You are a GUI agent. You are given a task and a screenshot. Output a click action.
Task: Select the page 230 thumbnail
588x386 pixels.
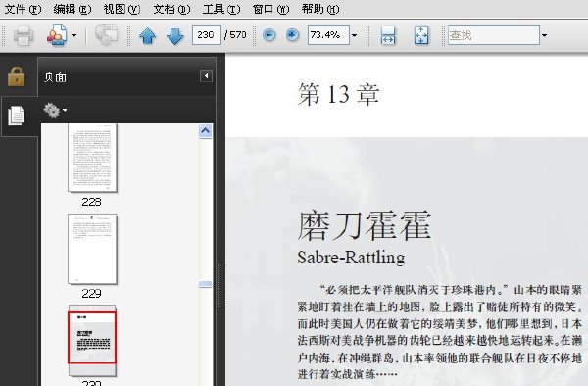tap(92, 340)
